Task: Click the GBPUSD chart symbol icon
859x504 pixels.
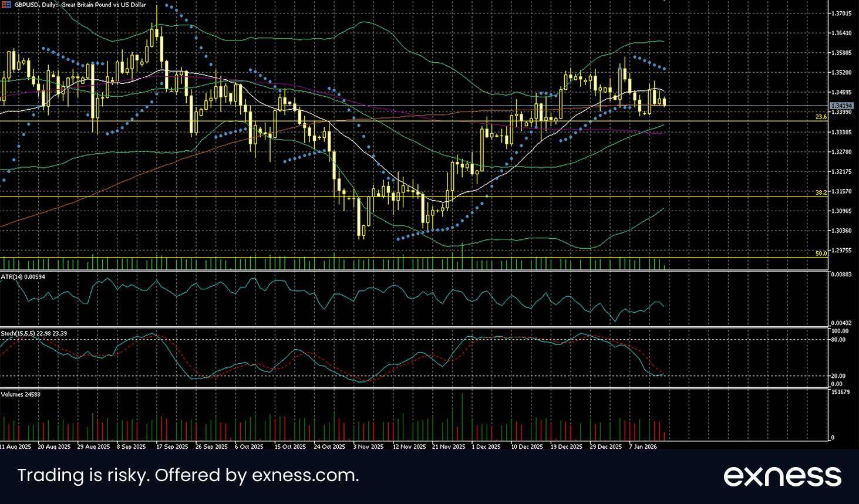Action: [x=5, y=4]
